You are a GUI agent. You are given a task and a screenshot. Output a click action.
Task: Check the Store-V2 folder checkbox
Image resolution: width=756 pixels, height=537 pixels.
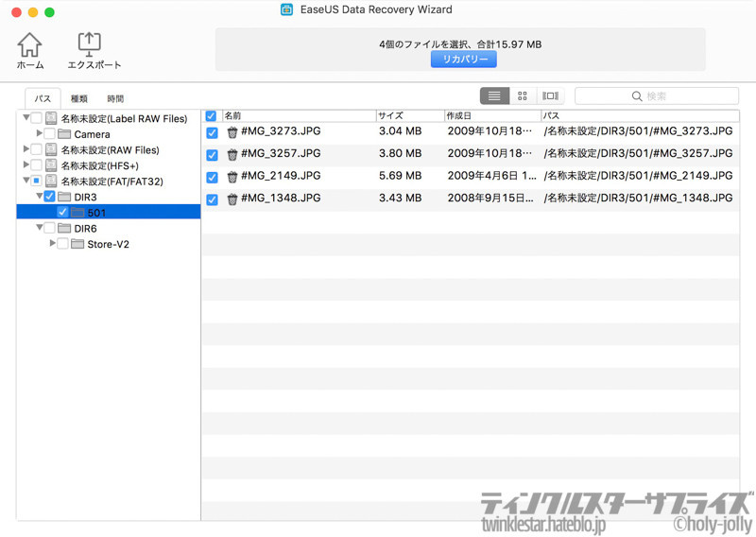tap(62, 243)
